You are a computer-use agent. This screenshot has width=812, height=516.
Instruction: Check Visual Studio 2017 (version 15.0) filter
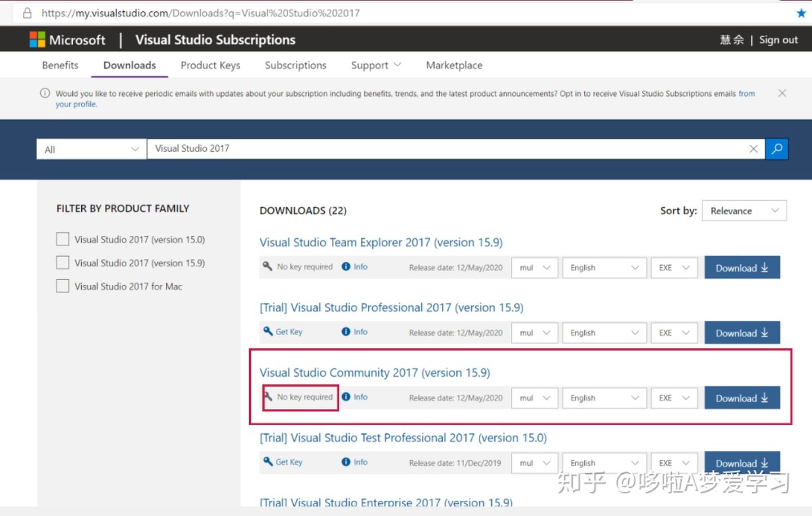click(x=63, y=239)
